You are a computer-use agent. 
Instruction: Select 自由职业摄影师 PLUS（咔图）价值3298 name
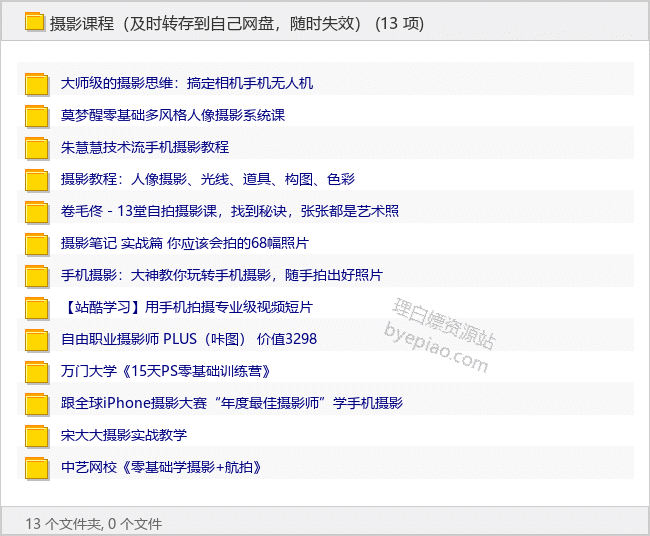point(189,339)
